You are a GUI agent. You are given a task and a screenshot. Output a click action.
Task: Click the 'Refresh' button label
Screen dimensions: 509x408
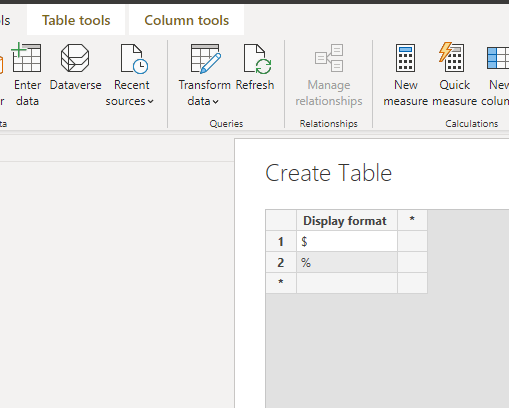[x=255, y=85]
